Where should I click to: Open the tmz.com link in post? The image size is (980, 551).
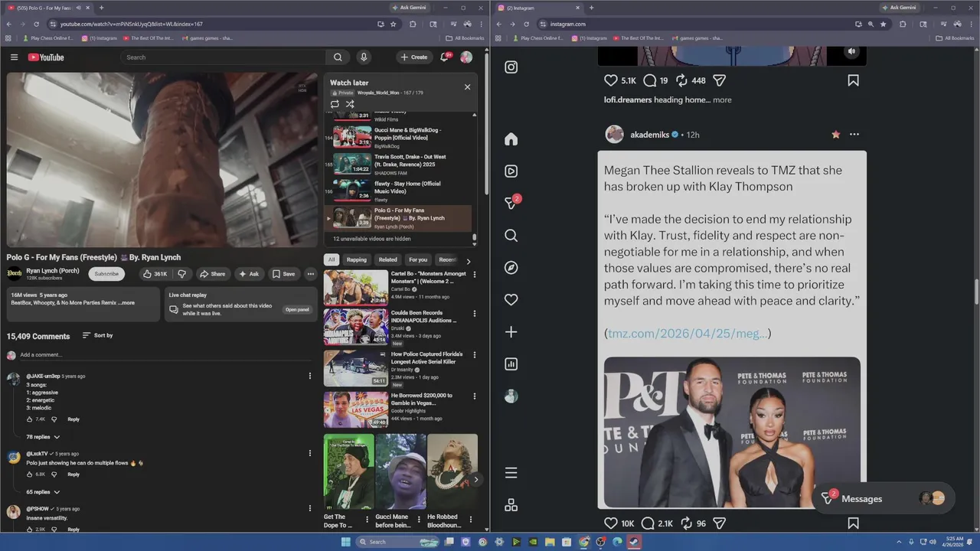tap(688, 334)
